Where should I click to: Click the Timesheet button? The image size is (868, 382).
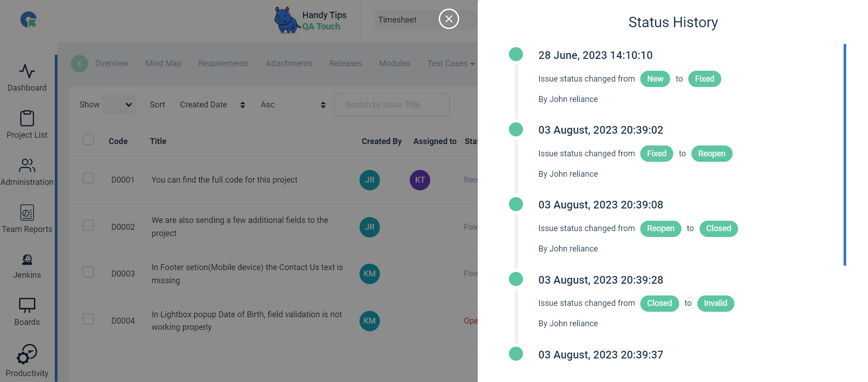coord(398,20)
